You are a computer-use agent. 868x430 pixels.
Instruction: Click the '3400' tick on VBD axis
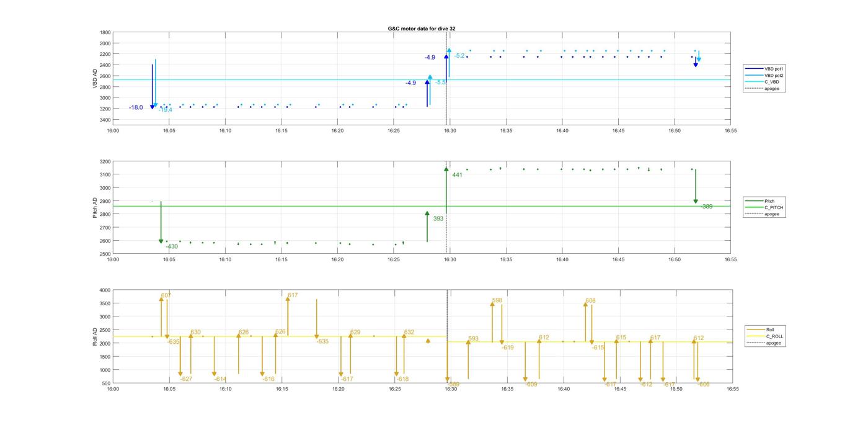(x=105, y=119)
